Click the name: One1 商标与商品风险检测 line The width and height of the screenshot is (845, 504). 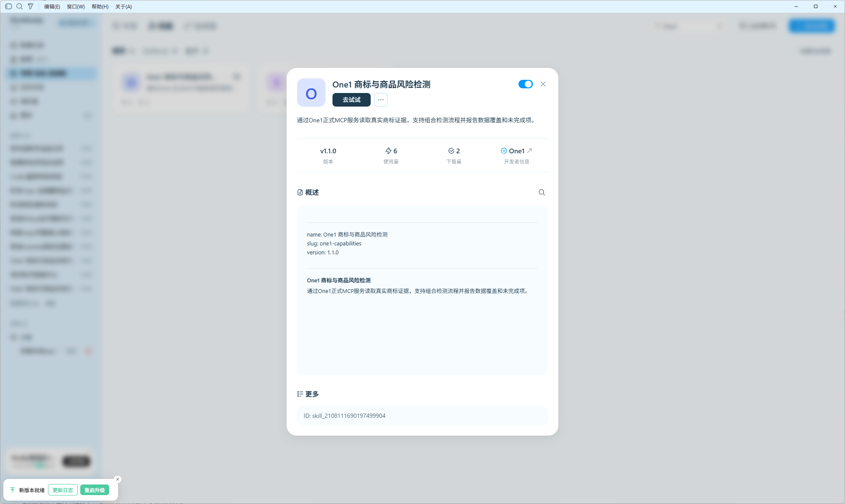pos(347,234)
